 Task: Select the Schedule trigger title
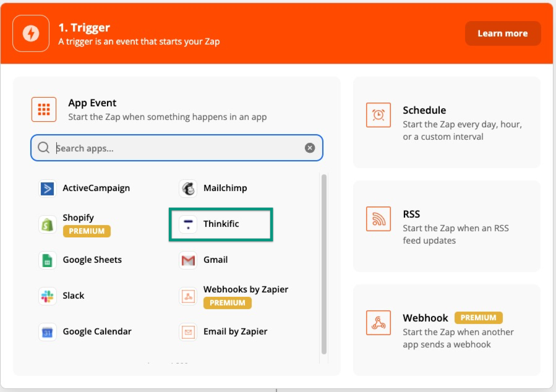point(424,110)
